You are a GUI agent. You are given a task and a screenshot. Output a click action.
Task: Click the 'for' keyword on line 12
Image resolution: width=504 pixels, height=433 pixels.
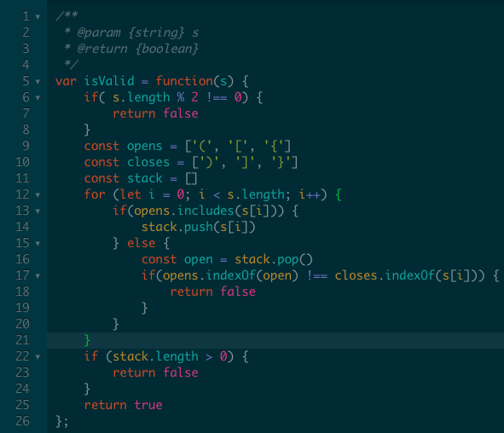(95, 194)
